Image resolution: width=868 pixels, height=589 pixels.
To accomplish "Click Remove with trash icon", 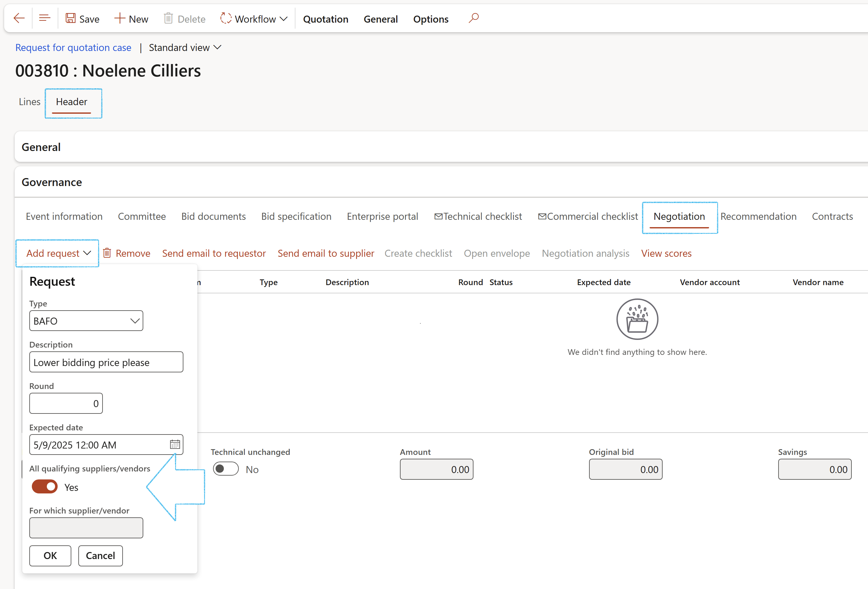I will 127,253.
